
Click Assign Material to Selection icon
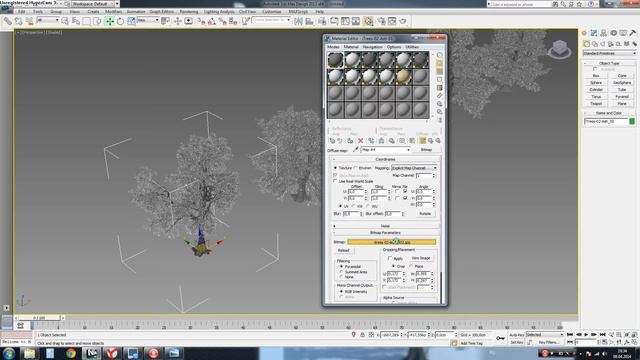click(350, 141)
